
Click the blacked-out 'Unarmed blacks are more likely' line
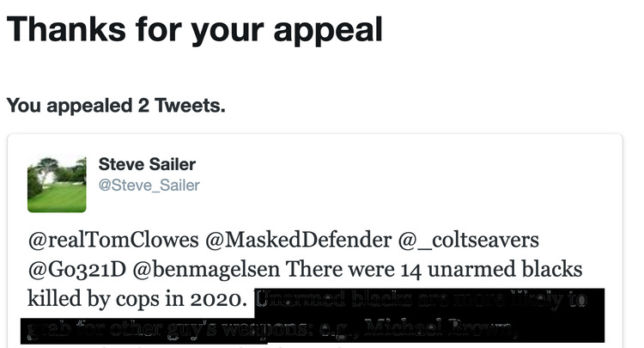point(421,299)
